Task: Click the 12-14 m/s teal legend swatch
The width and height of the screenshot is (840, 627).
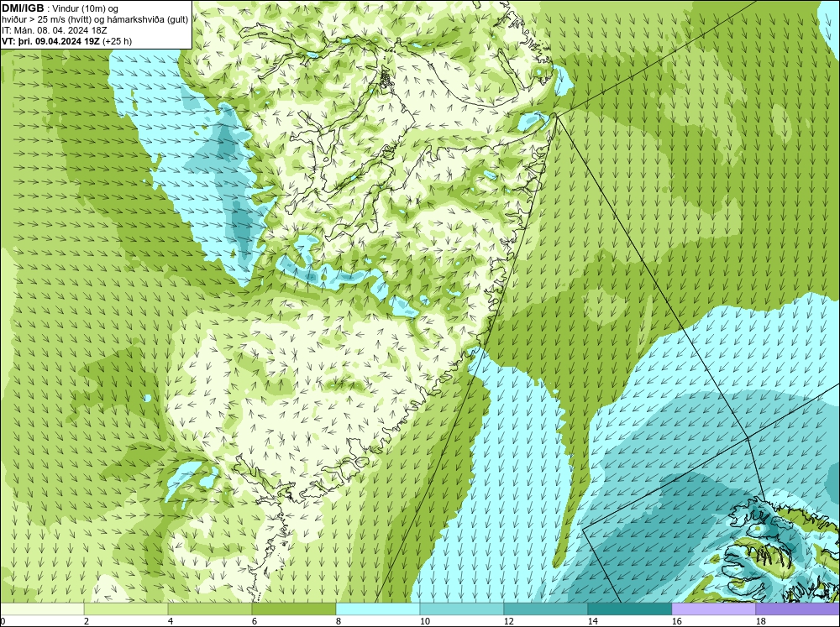Action: 546,609
